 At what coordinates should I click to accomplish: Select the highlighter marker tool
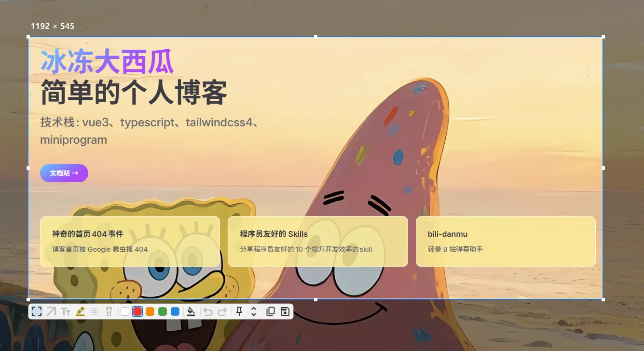tap(80, 311)
